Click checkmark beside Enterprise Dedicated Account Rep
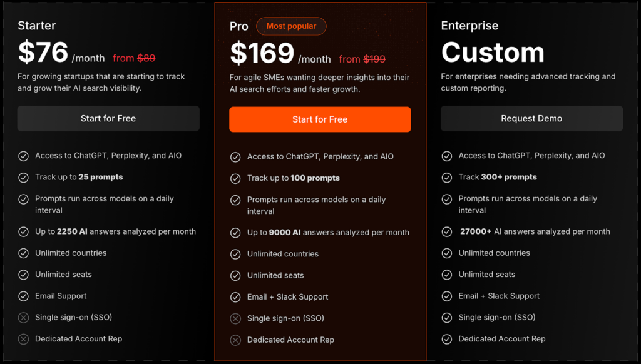 447,339
